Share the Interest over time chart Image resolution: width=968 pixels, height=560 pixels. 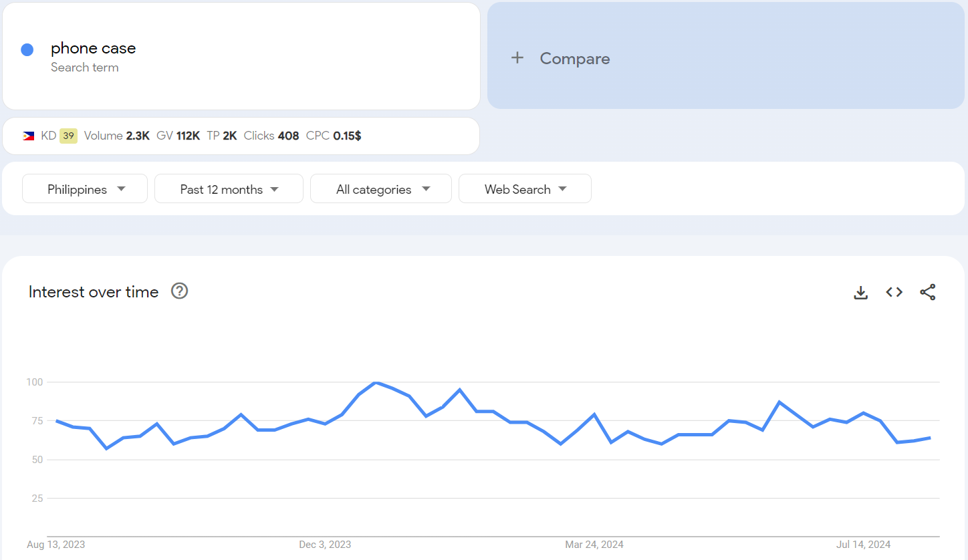927,292
